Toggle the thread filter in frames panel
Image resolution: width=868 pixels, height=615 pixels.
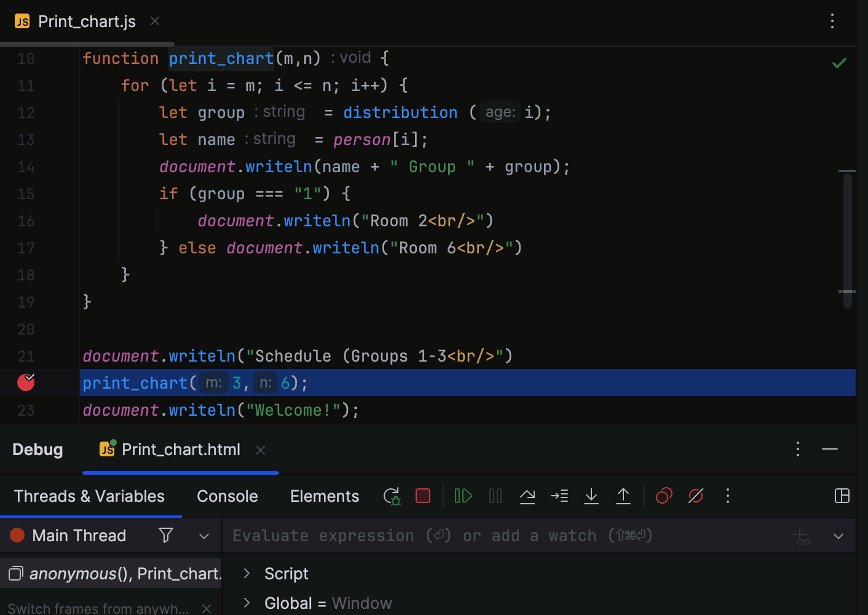(x=165, y=535)
